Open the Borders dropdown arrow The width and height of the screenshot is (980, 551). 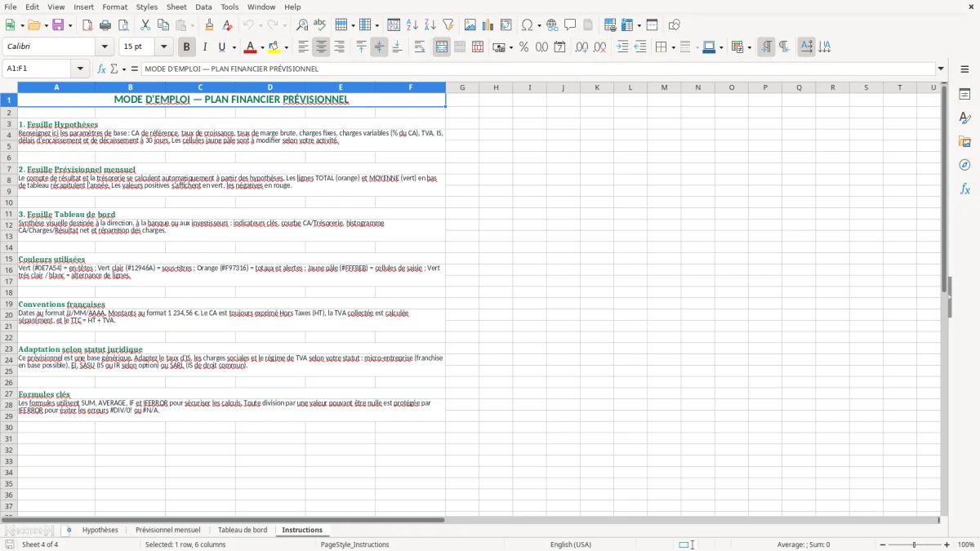672,47
